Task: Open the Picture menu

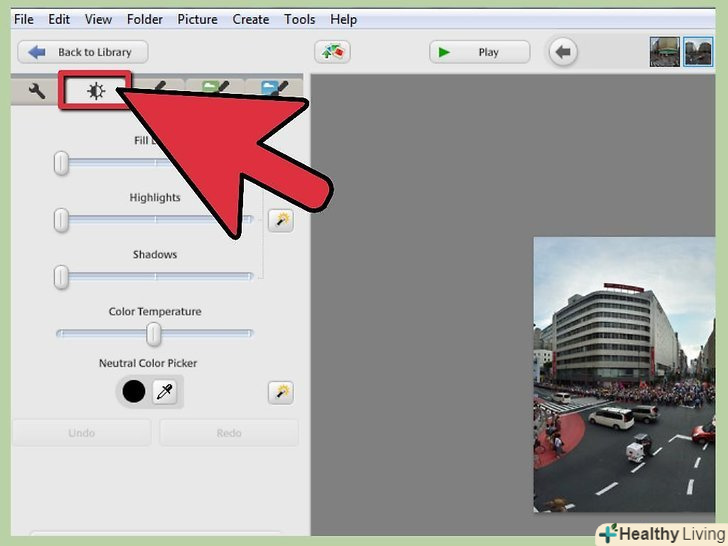Action: [x=197, y=19]
